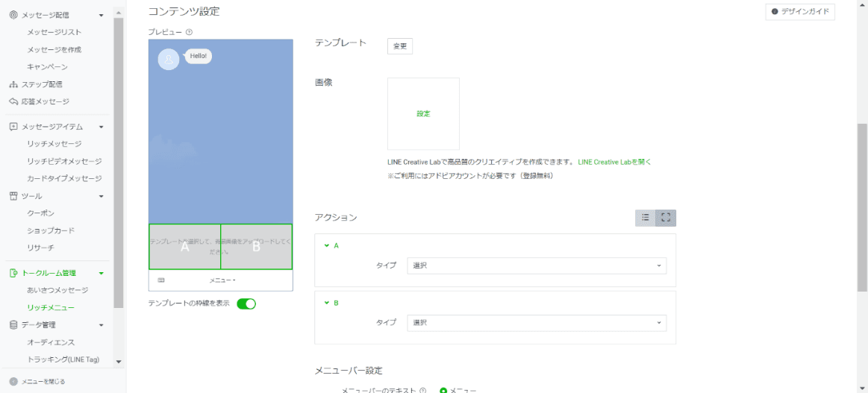Click the テンプレート 変更 button
This screenshot has width=868, height=393.
tap(400, 46)
